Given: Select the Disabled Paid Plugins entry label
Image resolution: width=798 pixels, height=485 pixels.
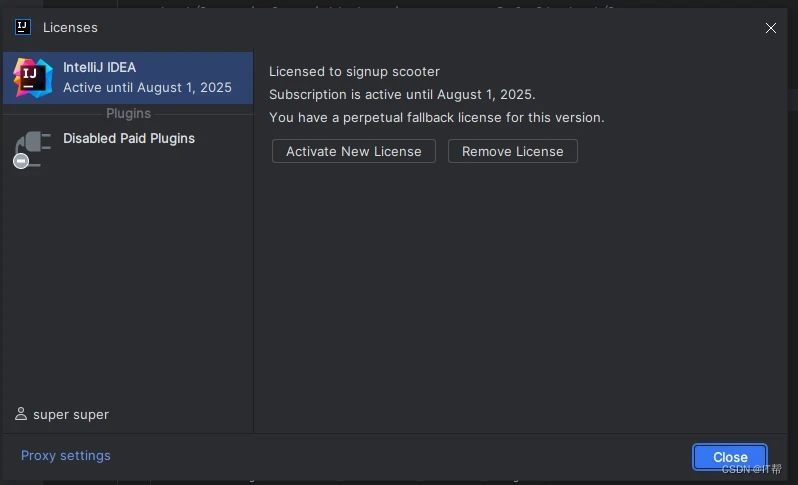Looking at the screenshot, I should (x=129, y=138).
